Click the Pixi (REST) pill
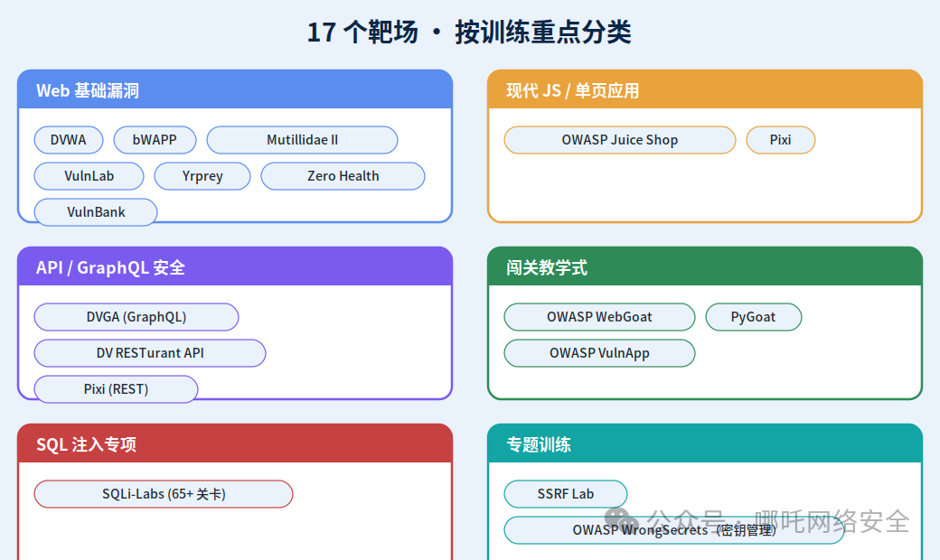The width and height of the screenshot is (940, 560). (x=116, y=388)
